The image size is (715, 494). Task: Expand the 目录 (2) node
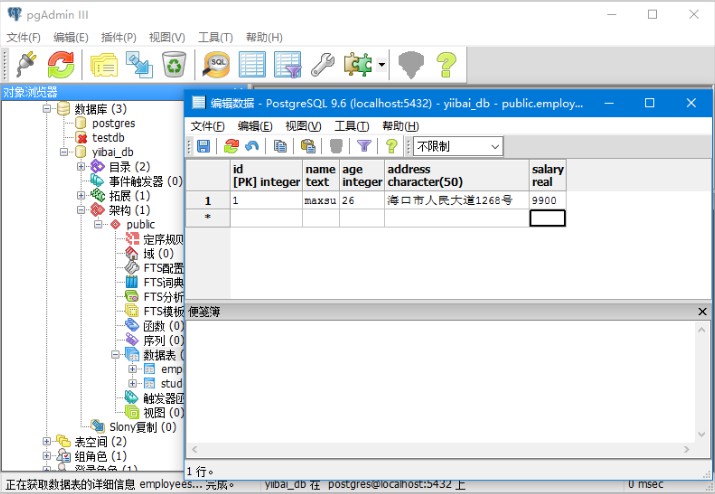[x=81, y=166]
